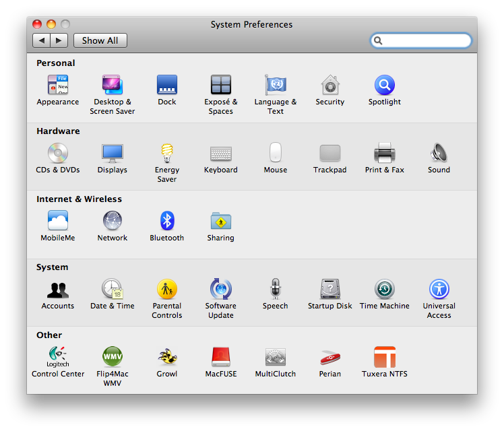Click the Spotlight preference icon

tap(384, 86)
